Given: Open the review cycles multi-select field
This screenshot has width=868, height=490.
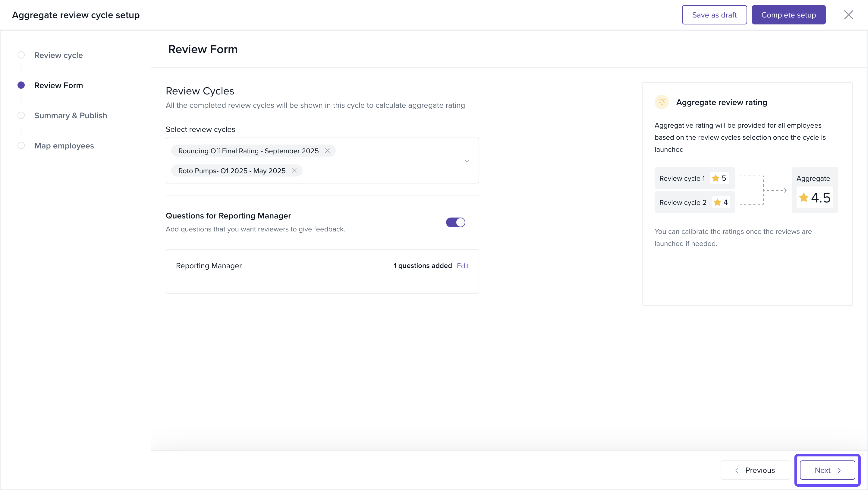Looking at the screenshot, I should pyautogui.click(x=388, y=161).
